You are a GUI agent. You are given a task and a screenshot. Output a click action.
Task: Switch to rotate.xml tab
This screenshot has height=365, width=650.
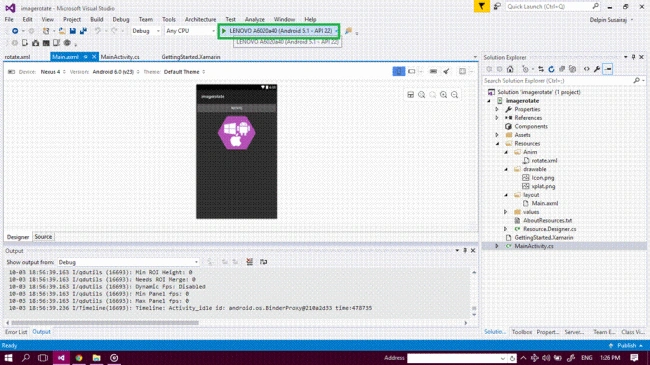[17, 57]
